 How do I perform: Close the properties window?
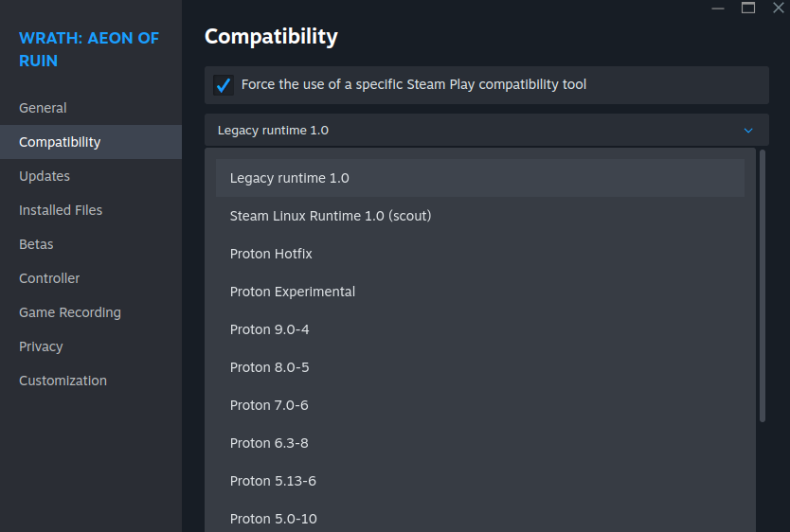(x=779, y=8)
